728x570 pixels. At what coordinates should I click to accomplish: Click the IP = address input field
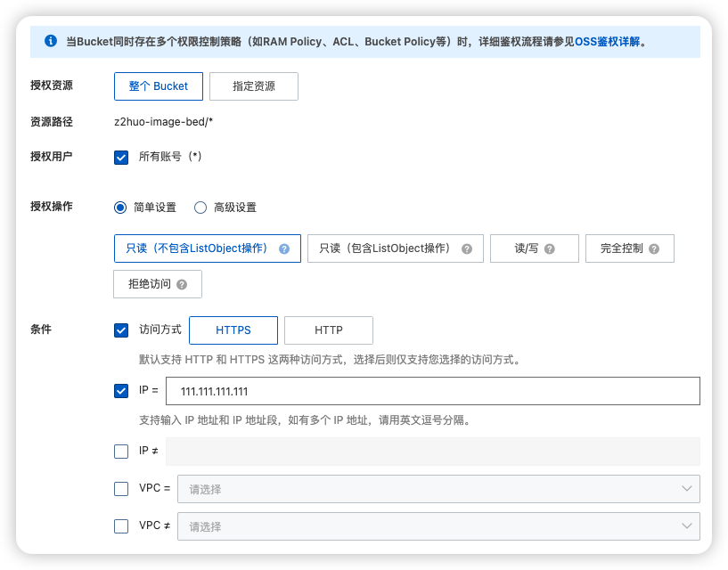[x=433, y=392]
